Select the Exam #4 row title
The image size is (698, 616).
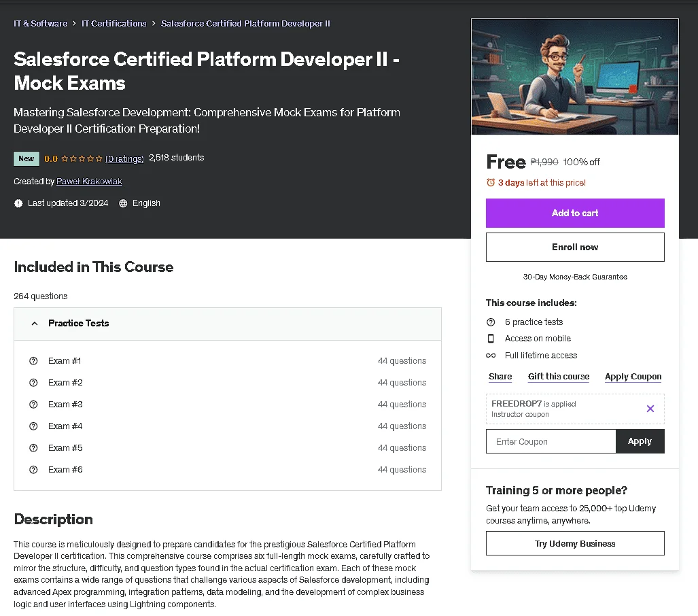[x=65, y=426]
